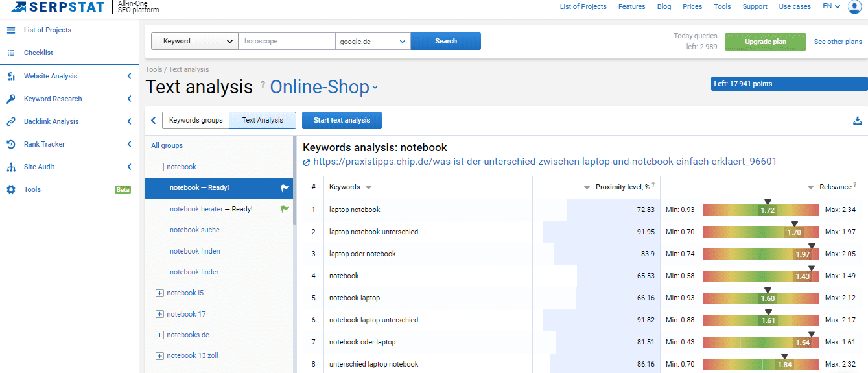Image resolution: width=868 pixels, height=373 pixels.
Task: Click the export download icon
Action: [858, 121]
